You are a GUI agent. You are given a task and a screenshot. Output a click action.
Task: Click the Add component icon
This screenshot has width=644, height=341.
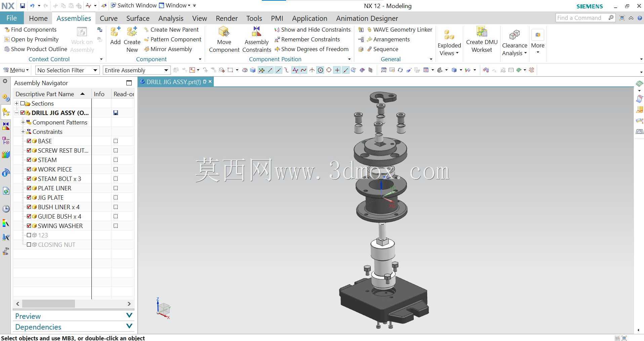click(x=115, y=36)
